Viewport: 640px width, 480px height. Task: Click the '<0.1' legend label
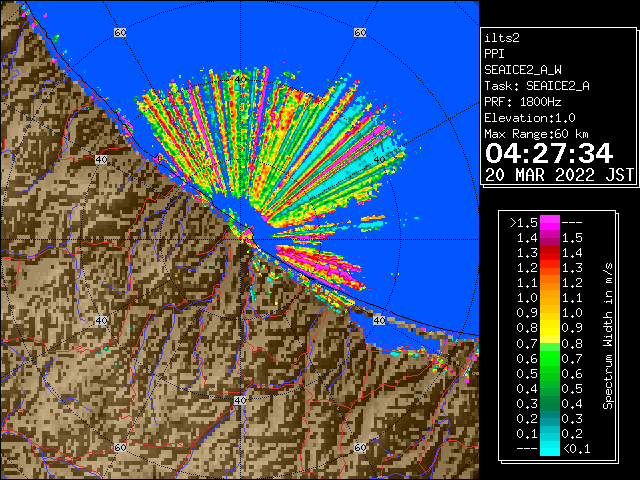576,449
